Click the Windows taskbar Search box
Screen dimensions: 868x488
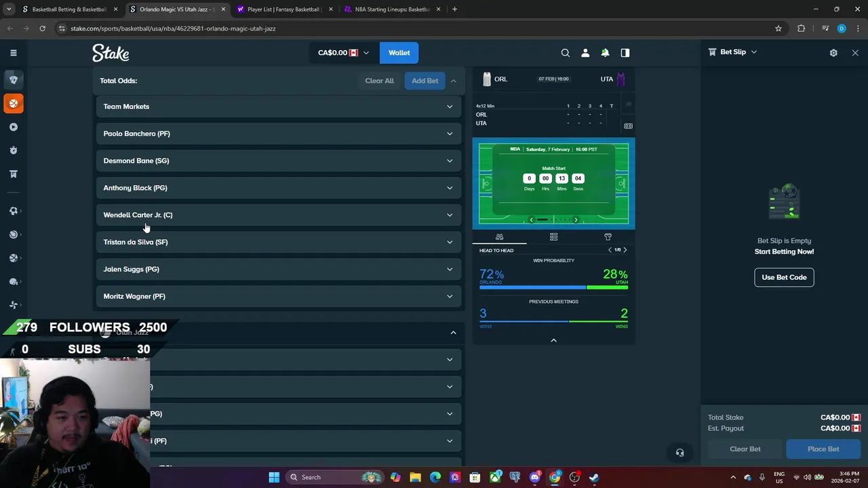tap(335, 477)
